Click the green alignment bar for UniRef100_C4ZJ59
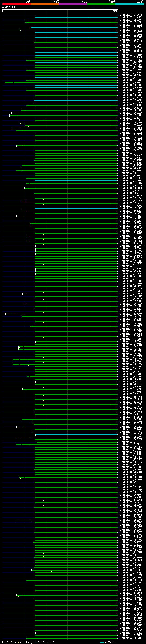 click(67, 130)
